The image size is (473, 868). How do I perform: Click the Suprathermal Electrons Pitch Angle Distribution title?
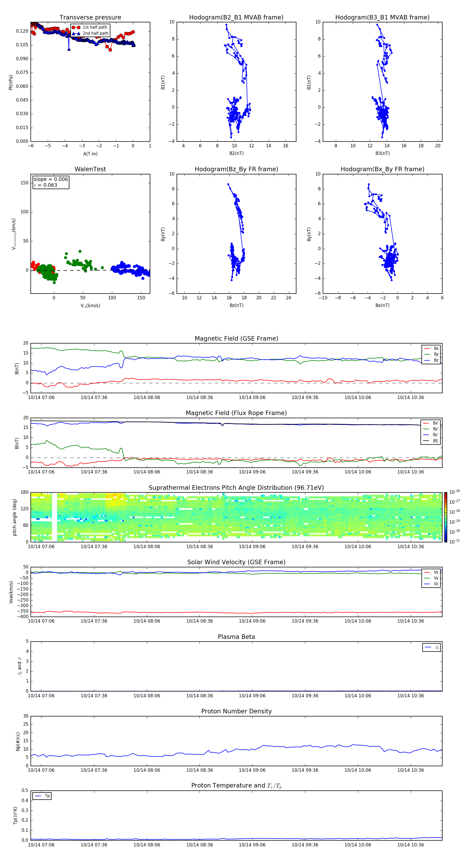pos(236,488)
